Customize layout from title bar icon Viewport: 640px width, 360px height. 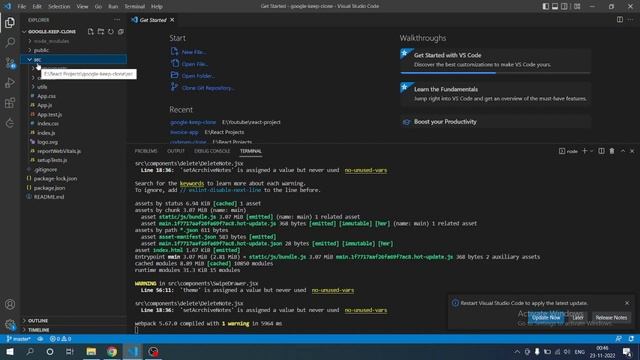(x=577, y=7)
